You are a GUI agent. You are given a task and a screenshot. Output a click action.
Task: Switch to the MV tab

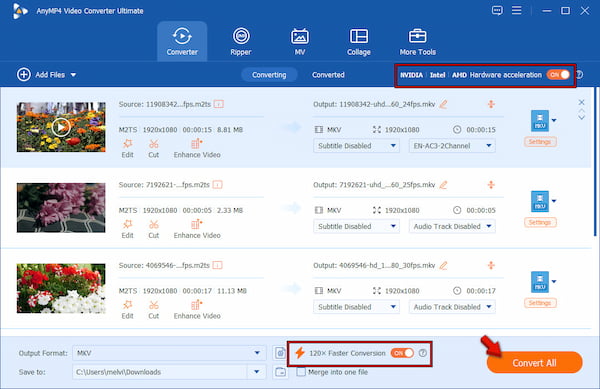300,41
